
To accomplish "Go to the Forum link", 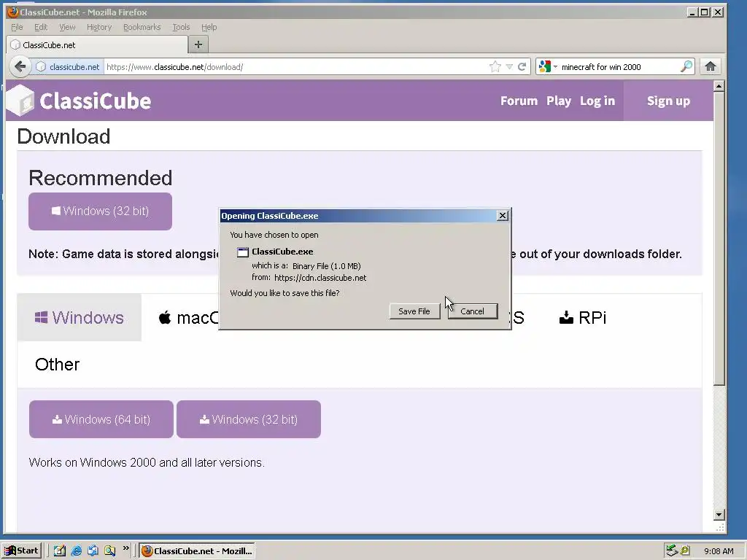I will point(519,101).
